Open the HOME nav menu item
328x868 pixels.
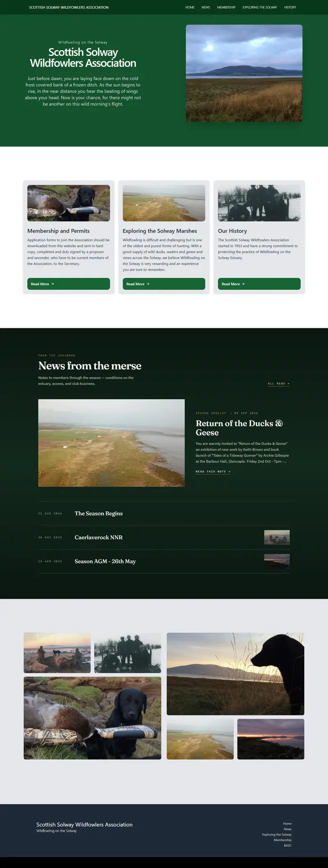pos(190,7)
